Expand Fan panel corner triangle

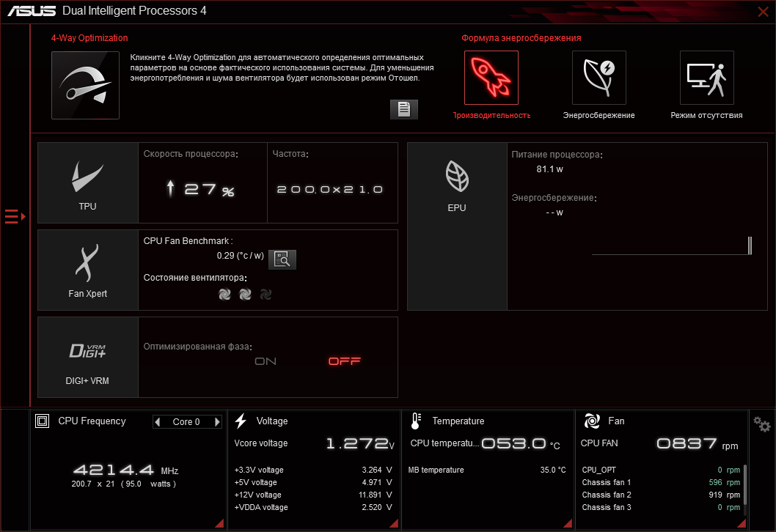[742, 523]
